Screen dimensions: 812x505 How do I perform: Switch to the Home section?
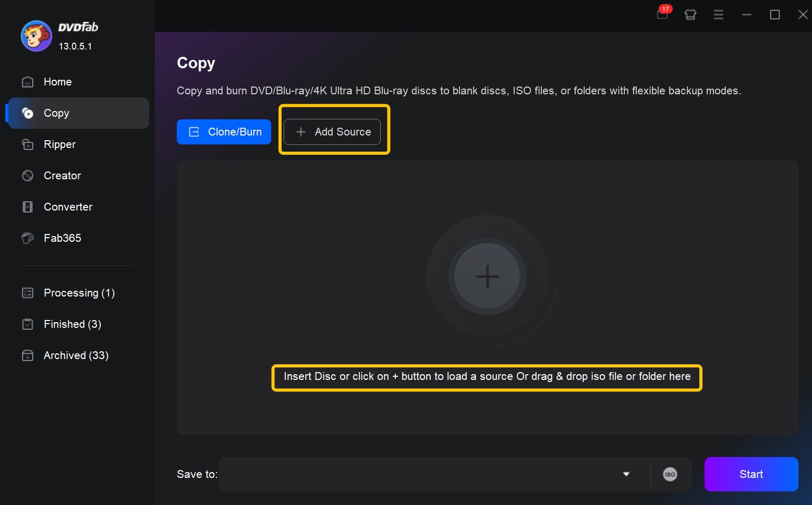pos(57,82)
